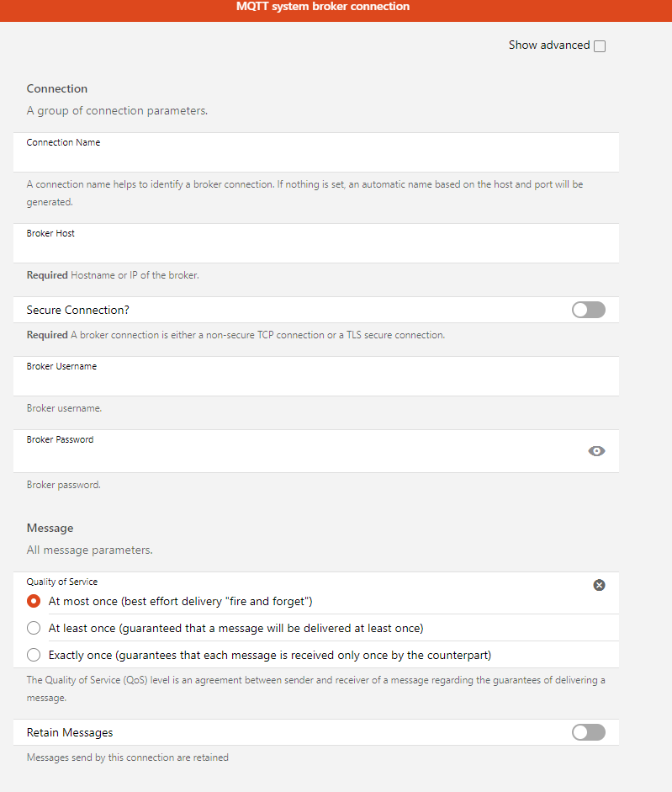
Task: Select the "At most once" QoS option
Action: (34, 601)
